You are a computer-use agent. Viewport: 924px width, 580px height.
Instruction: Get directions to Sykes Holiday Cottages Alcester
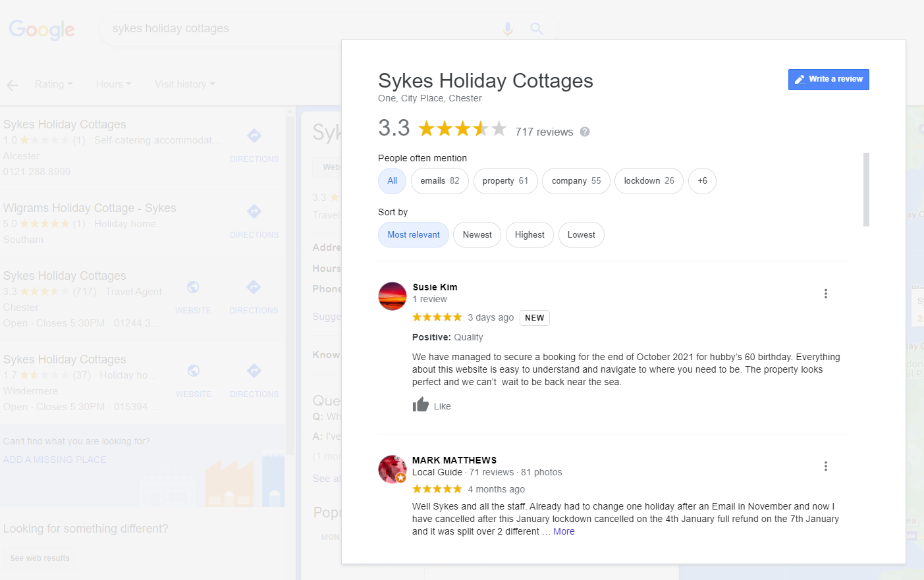click(254, 146)
